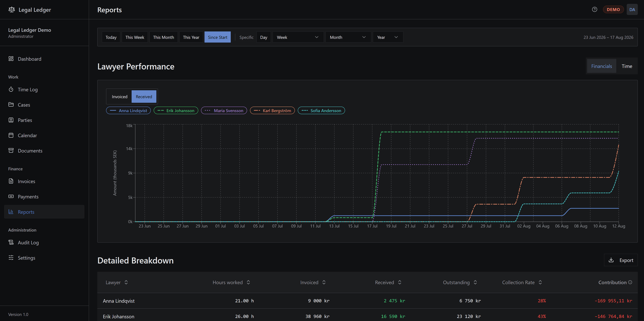Toggle Anna Lindqvist series in legend
This screenshot has height=321, width=644.
pyautogui.click(x=128, y=111)
